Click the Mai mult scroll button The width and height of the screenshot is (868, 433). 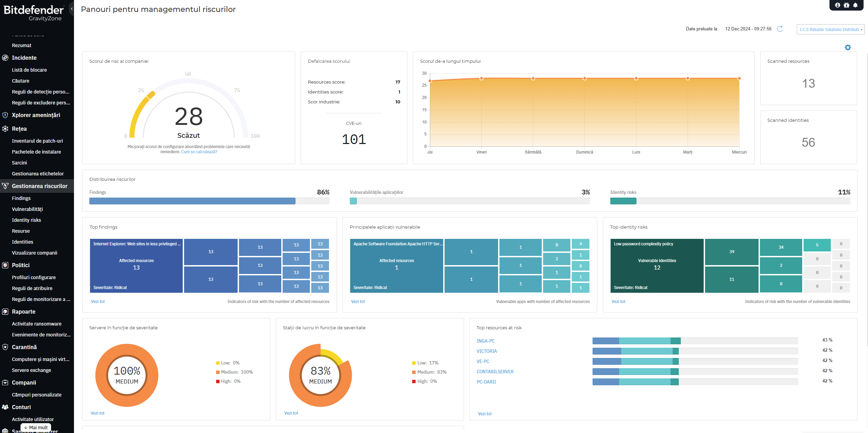pos(36,428)
